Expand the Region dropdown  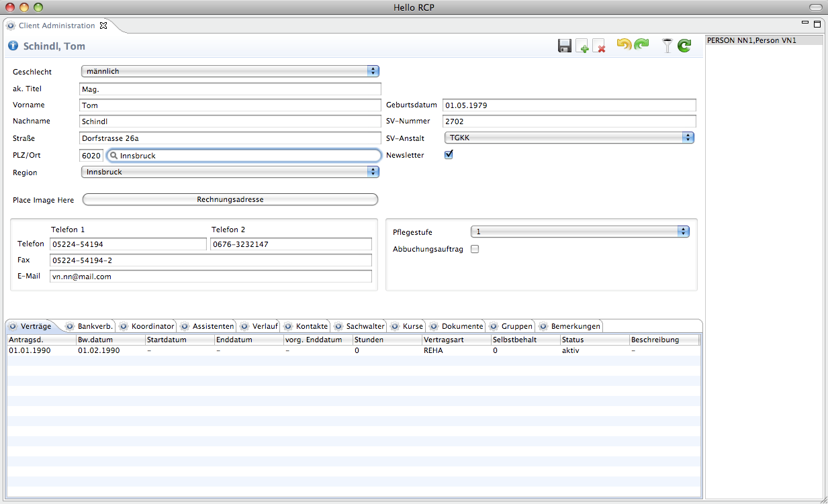click(x=230, y=172)
